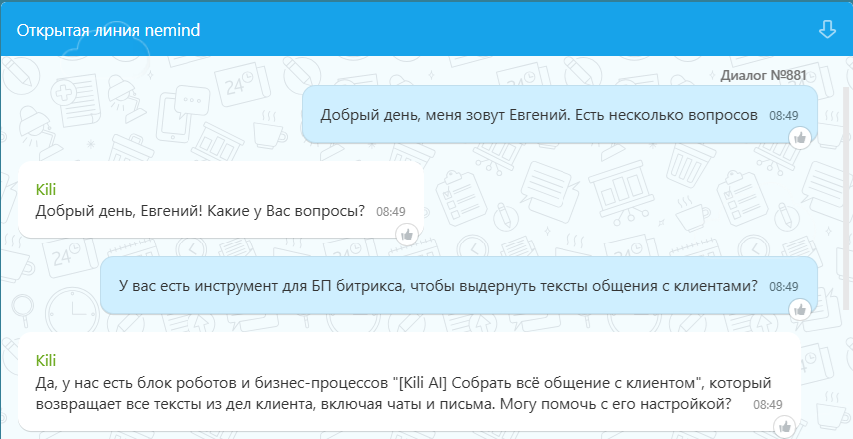Like Kili's message "Какие у Вас вопросы?"
This screenshot has height=439, width=853.
[x=406, y=235]
